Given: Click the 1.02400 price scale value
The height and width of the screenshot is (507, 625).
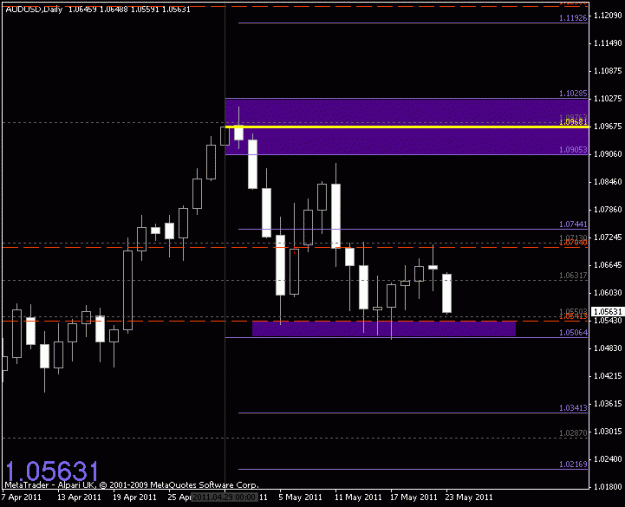Looking at the screenshot, I should (x=608, y=459).
